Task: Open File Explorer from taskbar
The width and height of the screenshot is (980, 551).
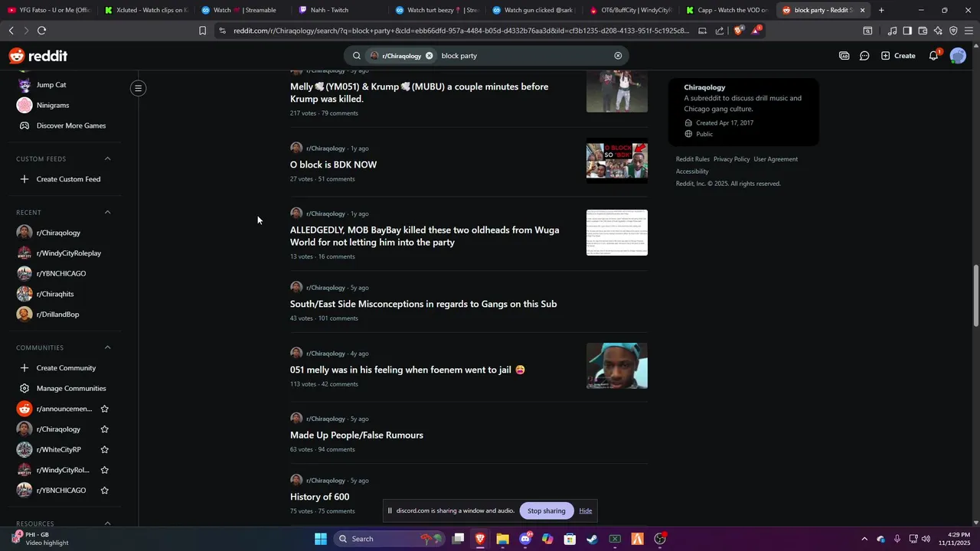Action: [x=502, y=539]
